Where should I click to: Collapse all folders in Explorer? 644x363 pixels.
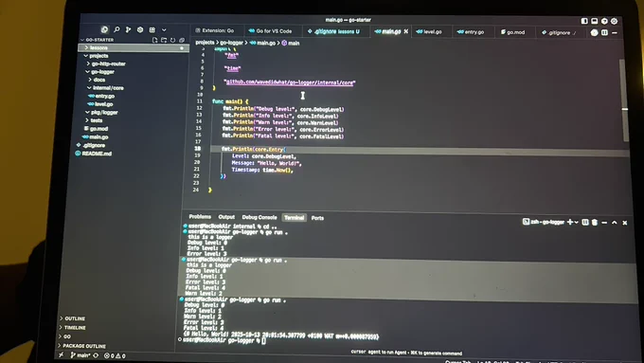(x=182, y=40)
